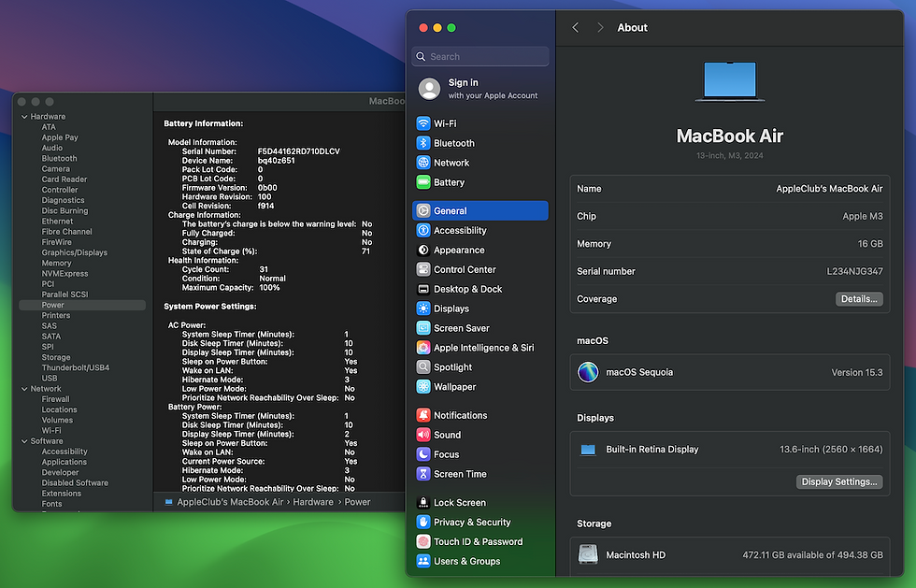Select Disabled Software in System Information
This screenshot has width=916, height=588.
(x=75, y=482)
